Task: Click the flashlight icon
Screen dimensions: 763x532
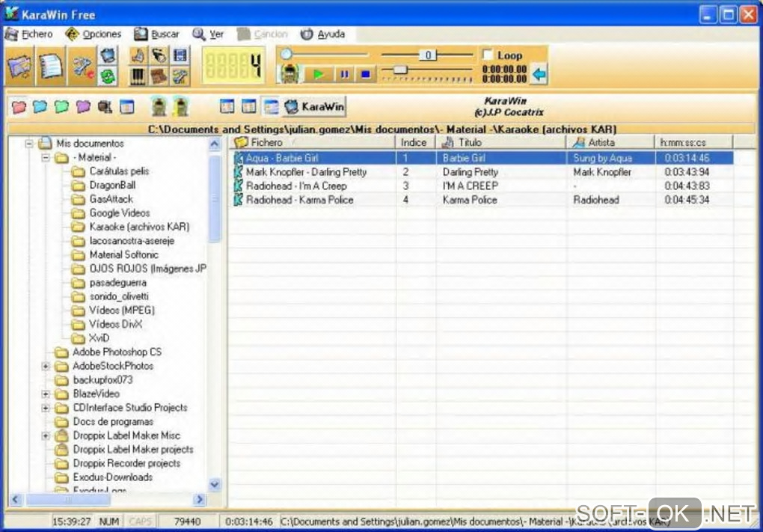Action: [159, 55]
